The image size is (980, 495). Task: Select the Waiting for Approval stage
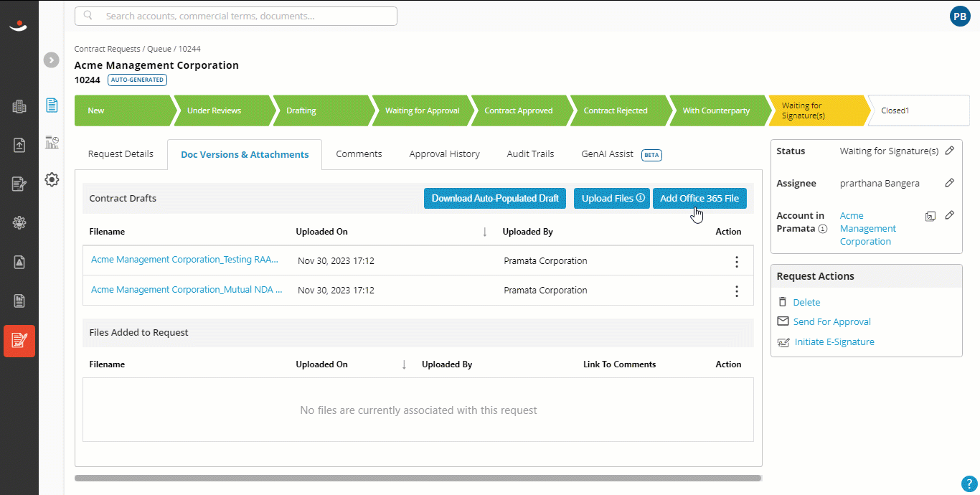[422, 110]
